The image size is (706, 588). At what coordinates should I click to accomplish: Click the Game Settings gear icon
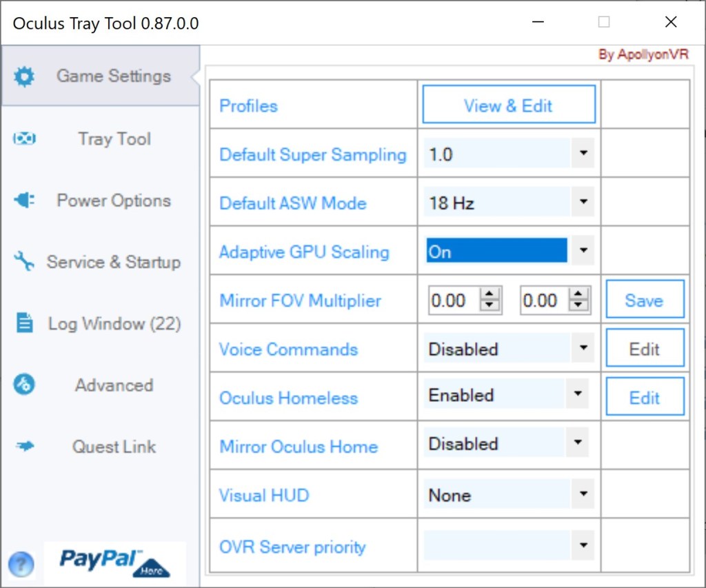tap(24, 77)
